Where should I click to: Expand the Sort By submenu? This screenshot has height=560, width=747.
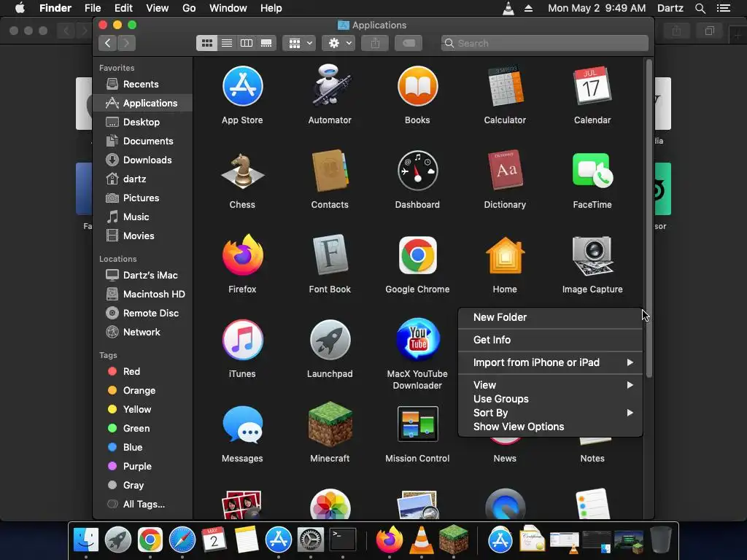550,413
